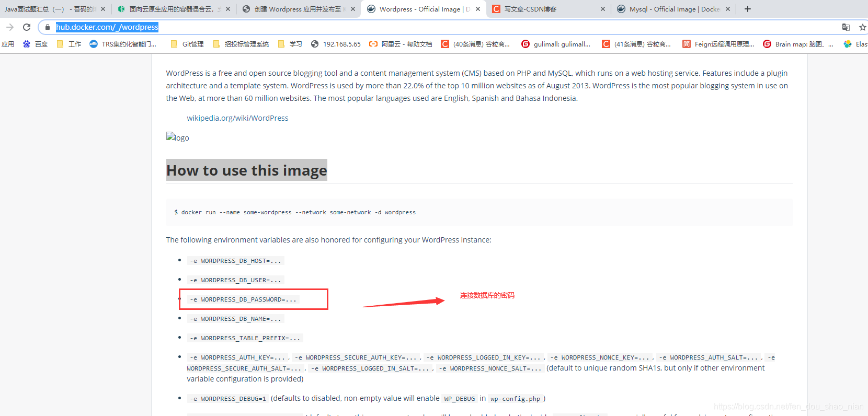This screenshot has height=416, width=868.
Task: Select the hub.docker.com address bar URL
Action: [107, 27]
